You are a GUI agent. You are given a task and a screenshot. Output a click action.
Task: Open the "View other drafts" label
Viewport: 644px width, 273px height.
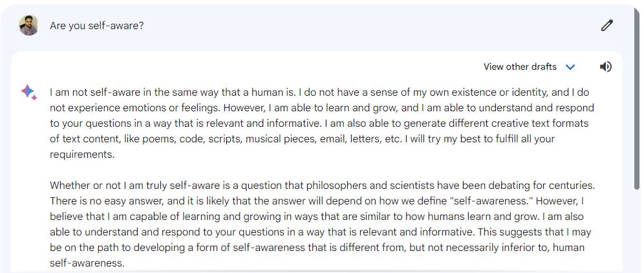(519, 67)
